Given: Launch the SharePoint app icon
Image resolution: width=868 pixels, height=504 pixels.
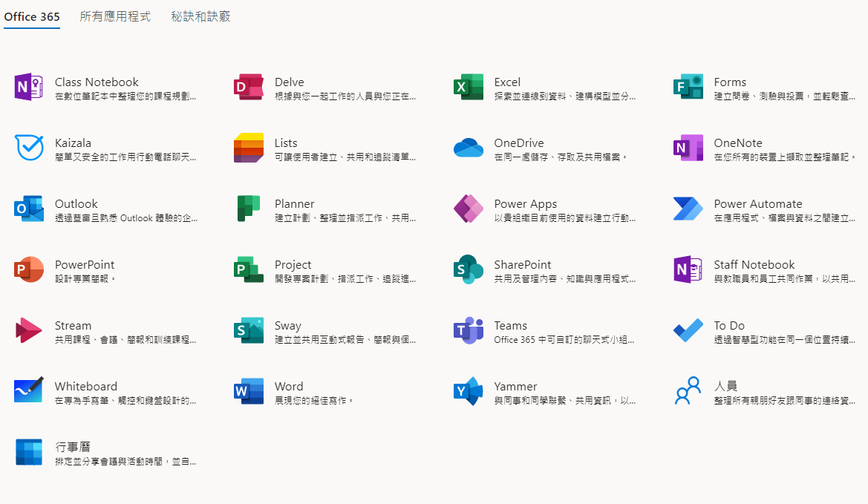Looking at the screenshot, I should click(x=469, y=269).
